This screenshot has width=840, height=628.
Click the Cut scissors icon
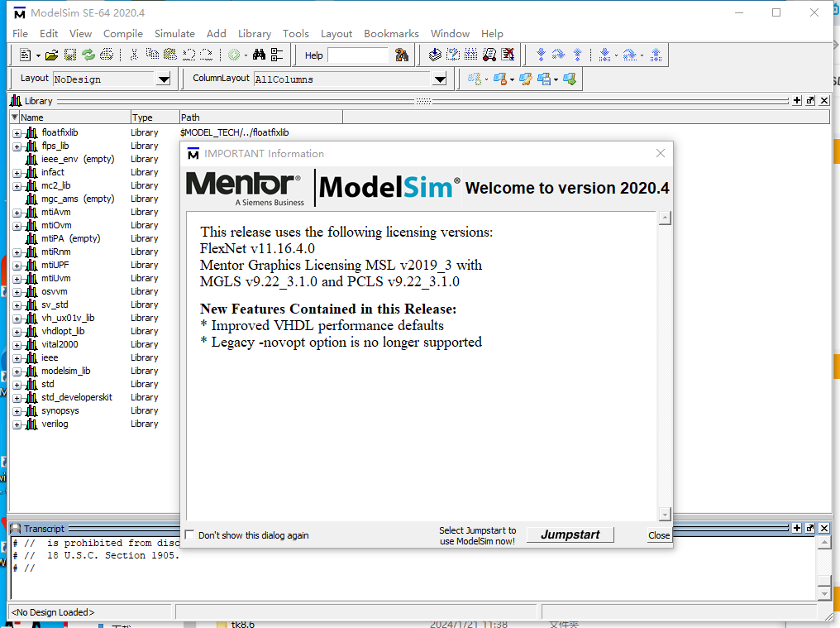[134, 55]
